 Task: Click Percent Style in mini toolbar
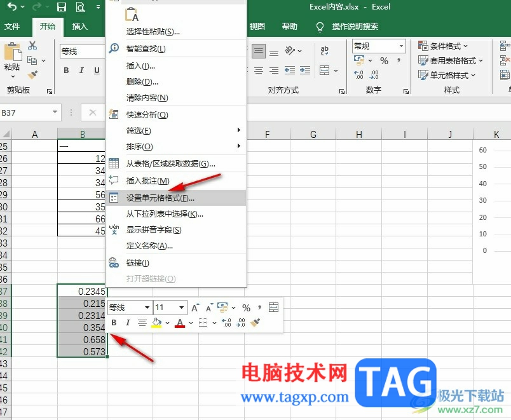pyautogui.click(x=247, y=308)
